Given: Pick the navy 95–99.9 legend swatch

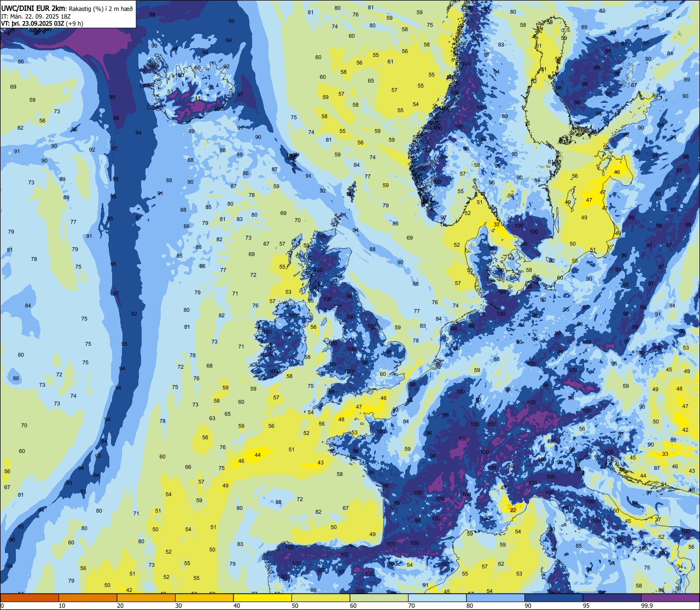Looking at the screenshot, I should pyautogui.click(x=612, y=597).
